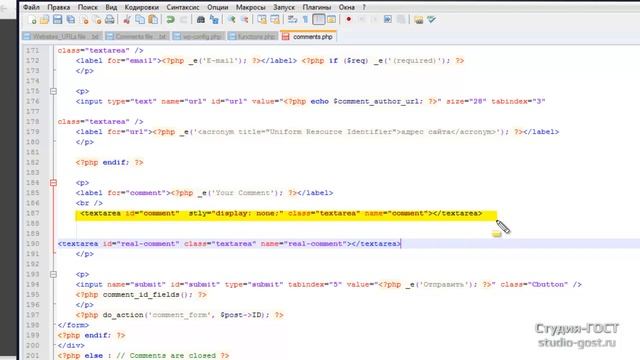Open the Кодировки menu
640x360 pixels.
coord(142,7)
